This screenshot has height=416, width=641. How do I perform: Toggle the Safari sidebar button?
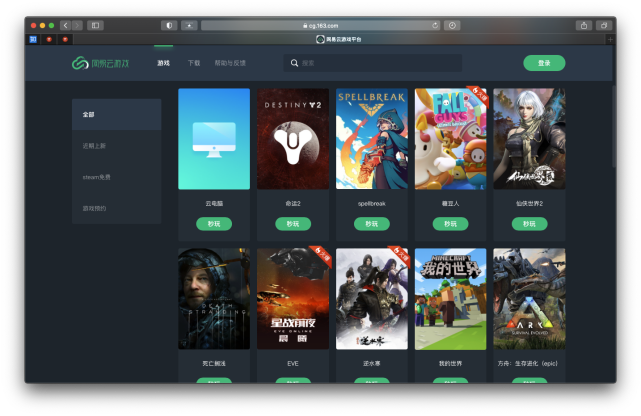pos(95,25)
